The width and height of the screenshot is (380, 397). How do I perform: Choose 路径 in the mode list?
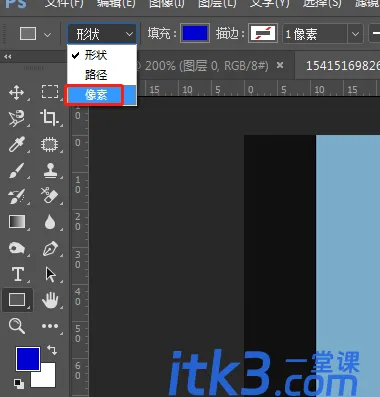[102, 75]
